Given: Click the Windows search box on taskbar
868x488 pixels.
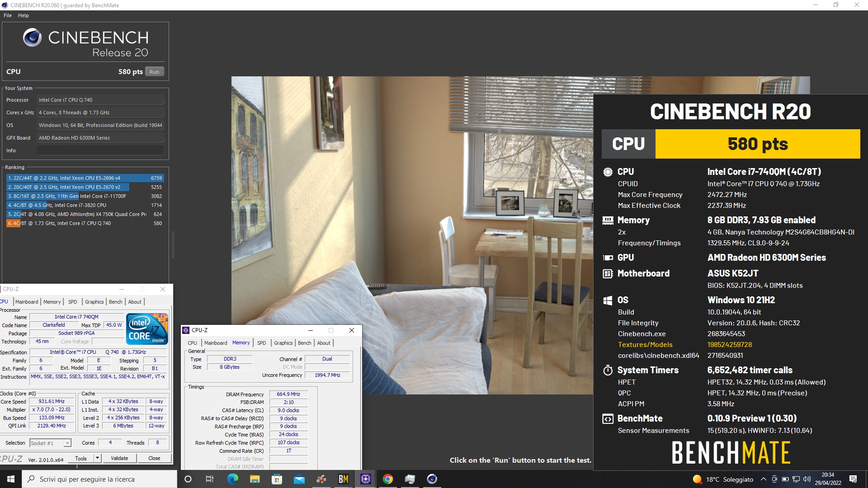Looking at the screenshot, I should 99,479.
